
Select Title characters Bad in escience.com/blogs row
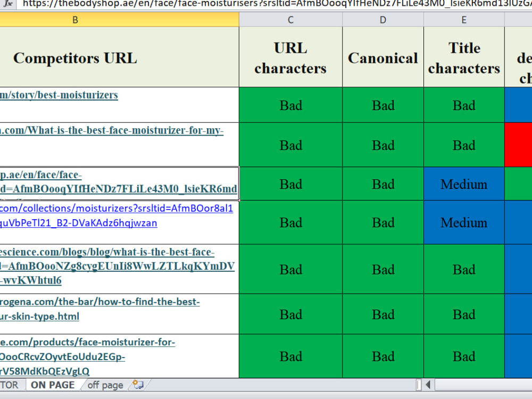(464, 269)
